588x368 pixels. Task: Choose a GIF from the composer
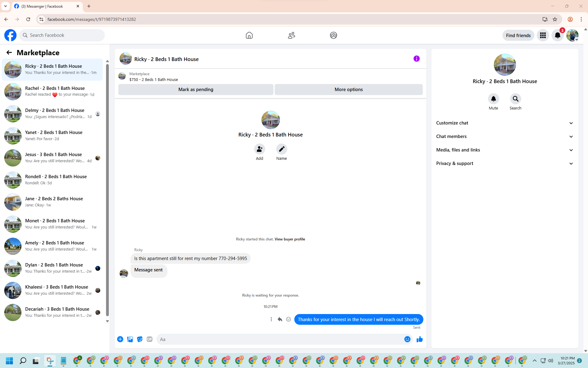[x=150, y=339]
